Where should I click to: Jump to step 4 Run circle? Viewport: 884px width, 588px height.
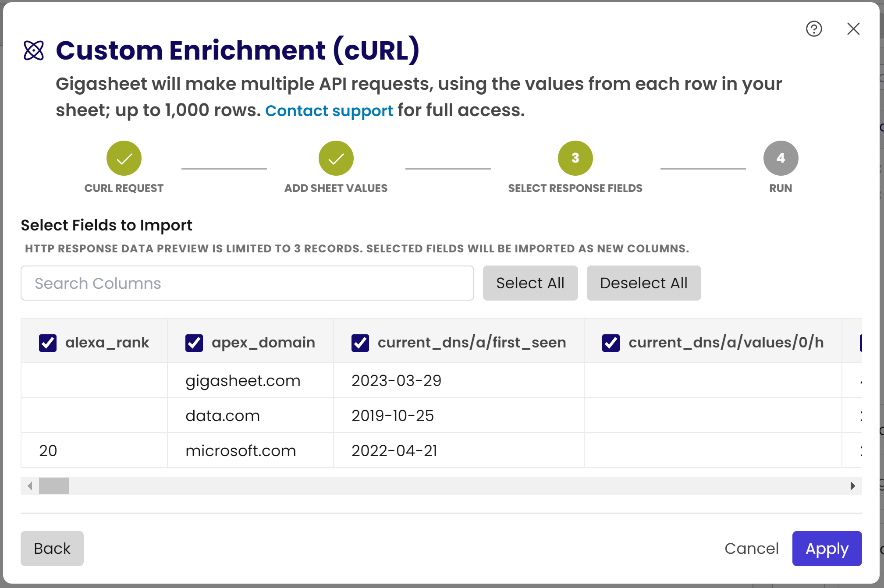coord(781,158)
